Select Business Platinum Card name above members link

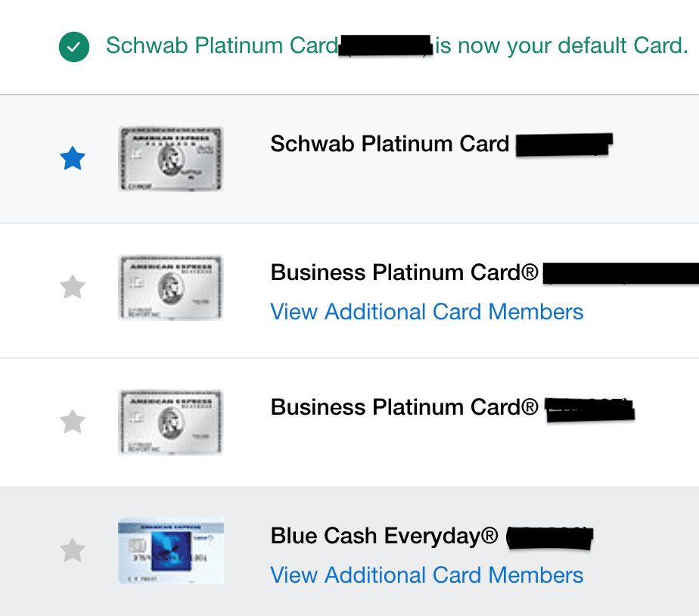(x=404, y=272)
